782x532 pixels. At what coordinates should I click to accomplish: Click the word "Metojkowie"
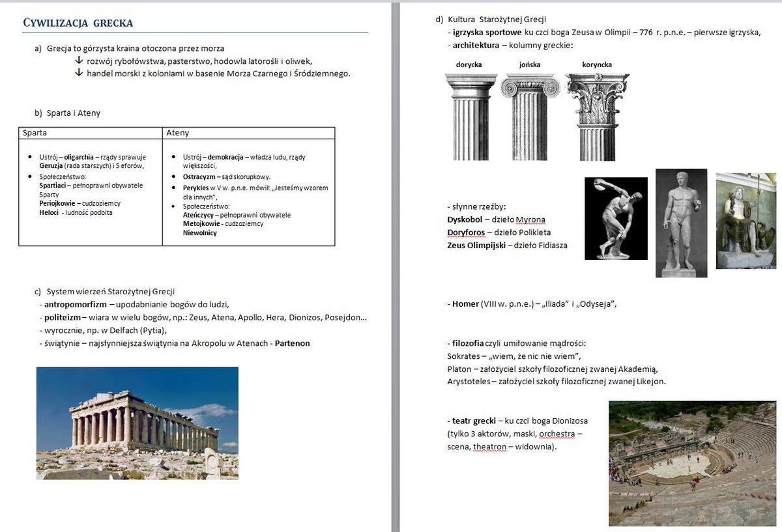point(201,223)
